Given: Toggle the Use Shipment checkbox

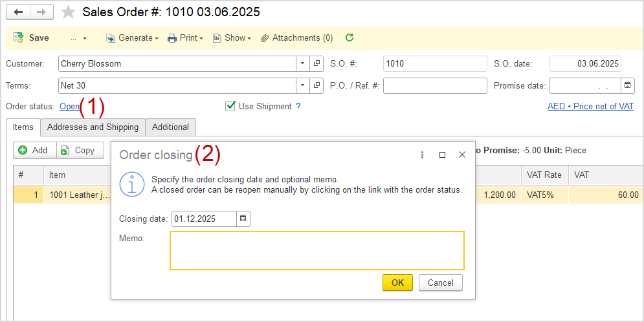Looking at the screenshot, I should pos(230,106).
